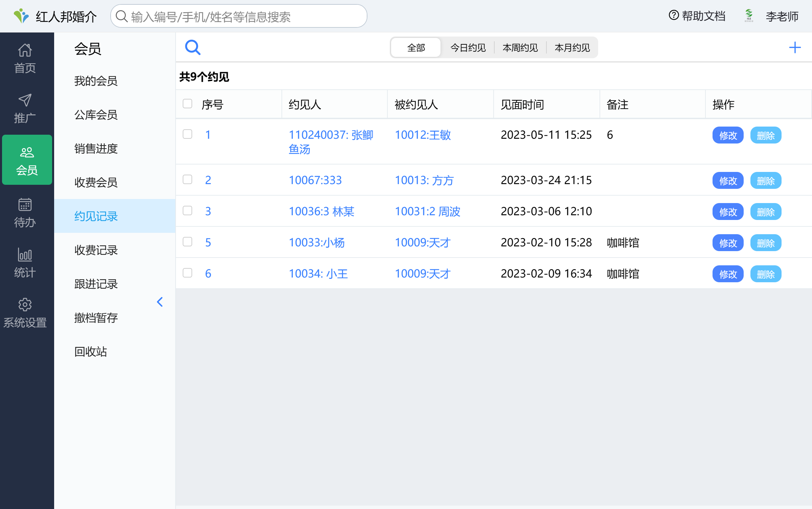Open member link 10034: 小王

(x=318, y=273)
